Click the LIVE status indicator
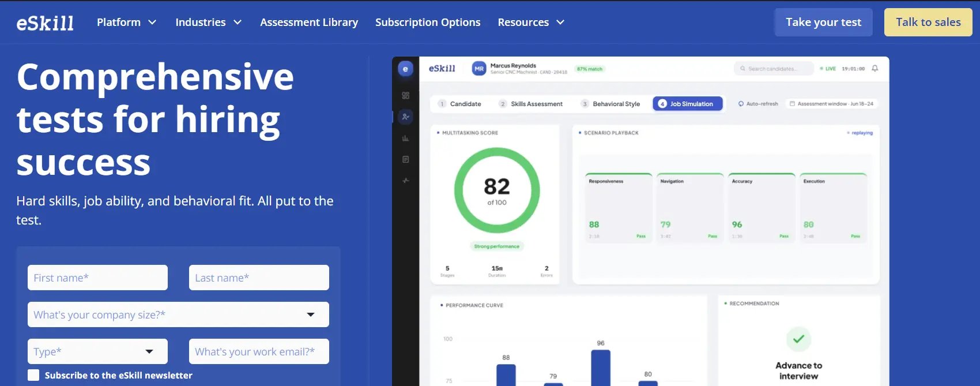The width and height of the screenshot is (980, 386). (828, 69)
